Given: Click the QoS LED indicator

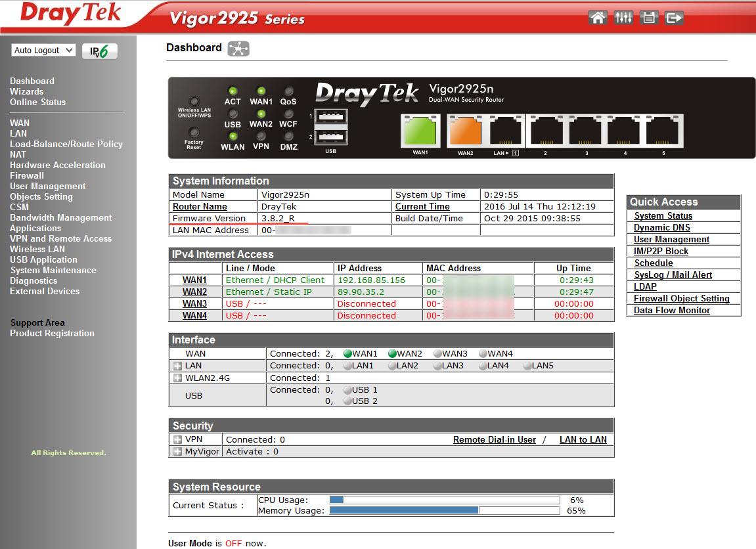Looking at the screenshot, I should click(288, 91).
